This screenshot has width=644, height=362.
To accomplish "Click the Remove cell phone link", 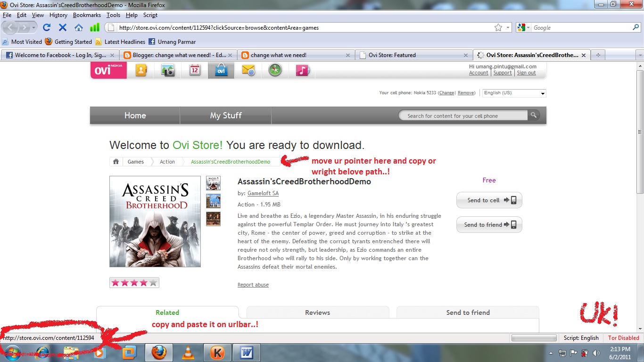I will tap(466, 93).
